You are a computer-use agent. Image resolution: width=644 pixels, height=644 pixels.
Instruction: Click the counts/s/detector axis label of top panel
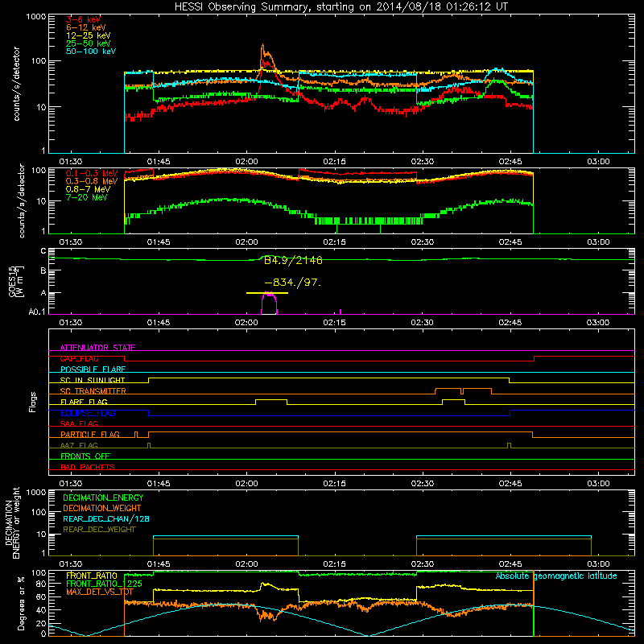[x=17, y=84]
